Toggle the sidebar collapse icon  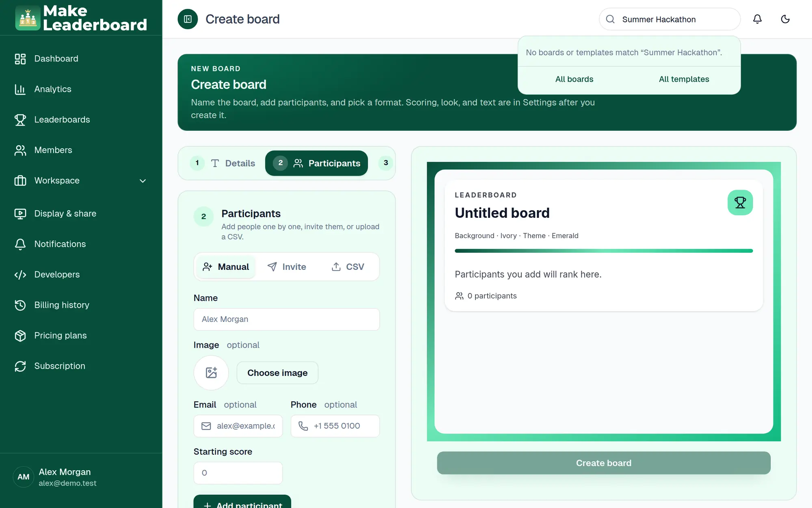coord(188,19)
